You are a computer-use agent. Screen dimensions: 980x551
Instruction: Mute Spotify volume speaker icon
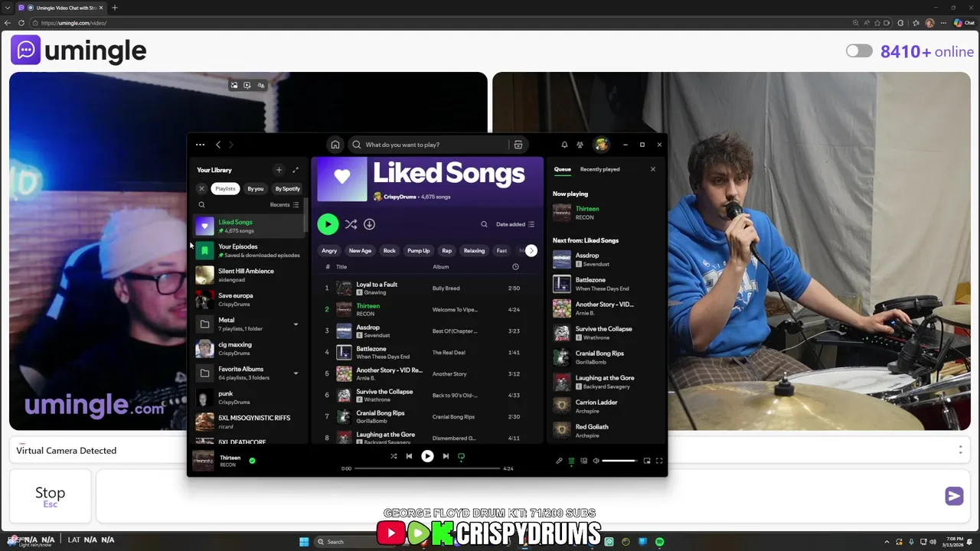click(x=596, y=461)
